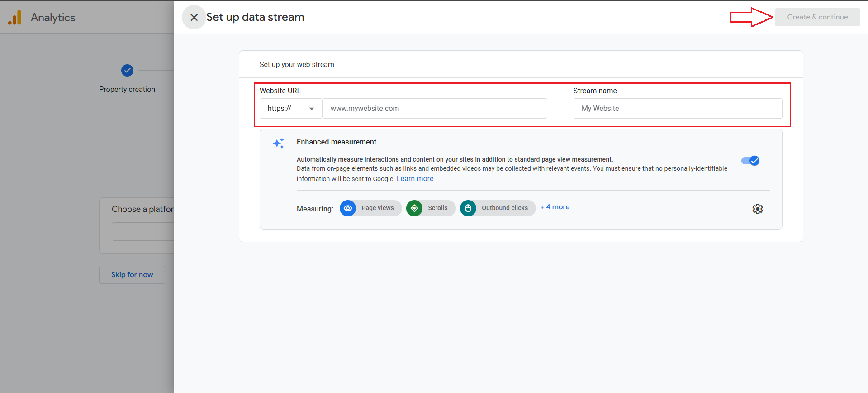Click the Property creation checkmark step
Screen dimensions: 868x393
(x=127, y=71)
